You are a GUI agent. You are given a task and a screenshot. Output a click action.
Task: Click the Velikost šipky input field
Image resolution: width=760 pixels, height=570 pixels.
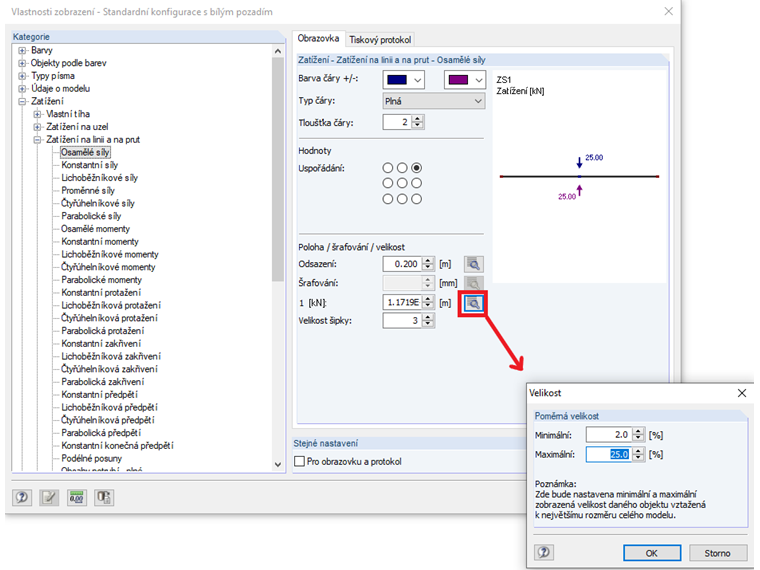click(x=402, y=321)
